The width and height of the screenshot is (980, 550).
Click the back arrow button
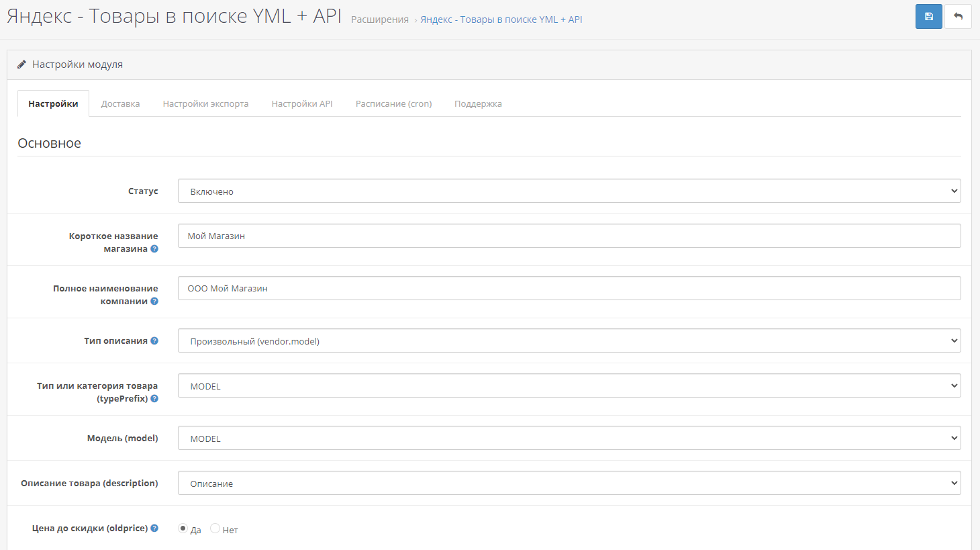[958, 16]
